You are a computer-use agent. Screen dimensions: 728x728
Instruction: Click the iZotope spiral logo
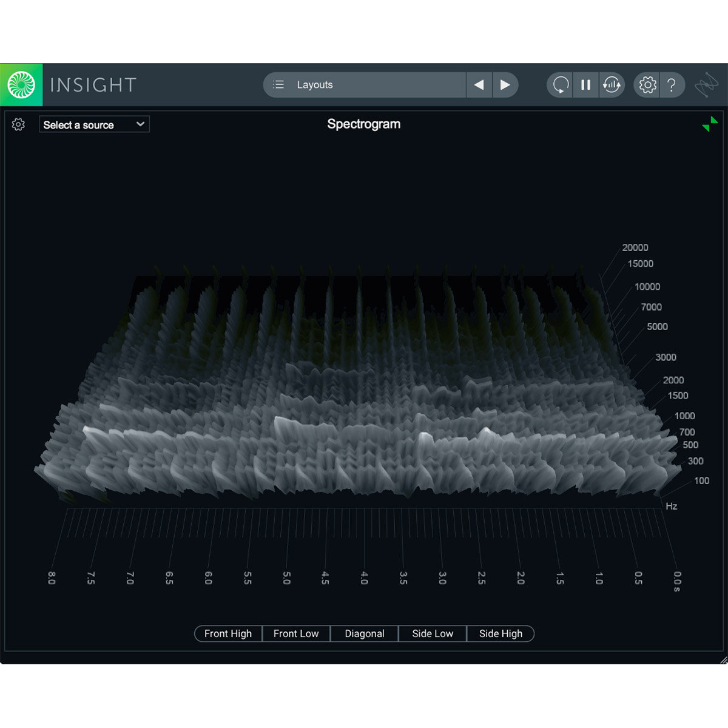coord(21,84)
